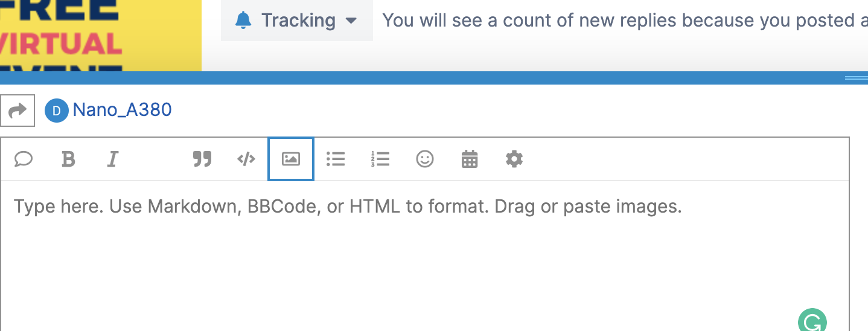This screenshot has width=868, height=331.
Task: Open the Tracking notification dropdown
Action: coord(297,21)
